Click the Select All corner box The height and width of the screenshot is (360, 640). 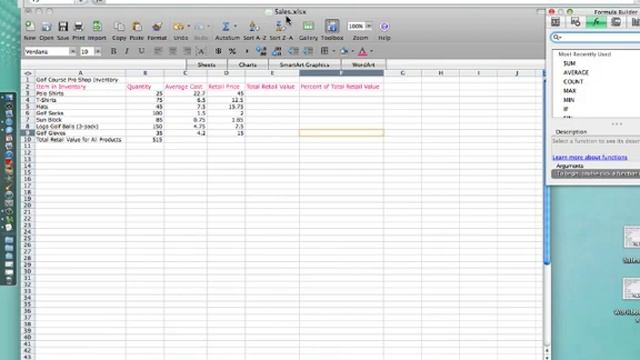point(28,73)
